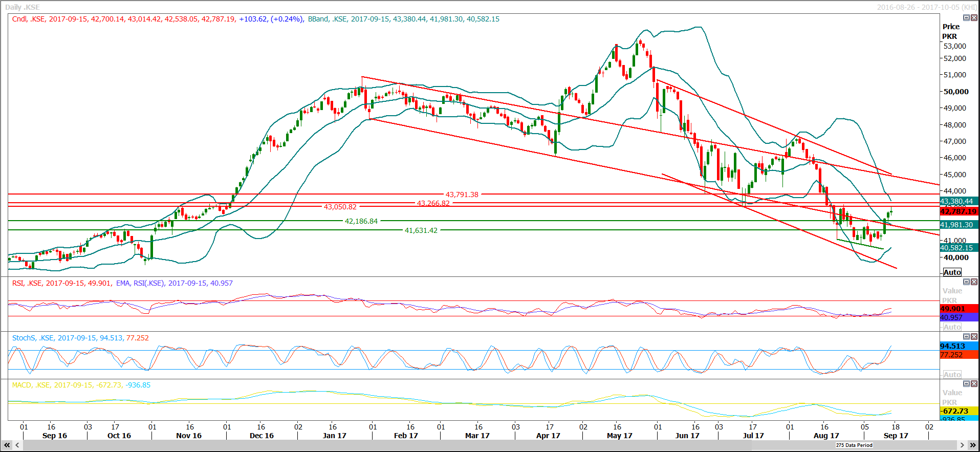980x452 pixels.
Task: Click the red 77.252 StochS value tag
Action: click(960, 355)
